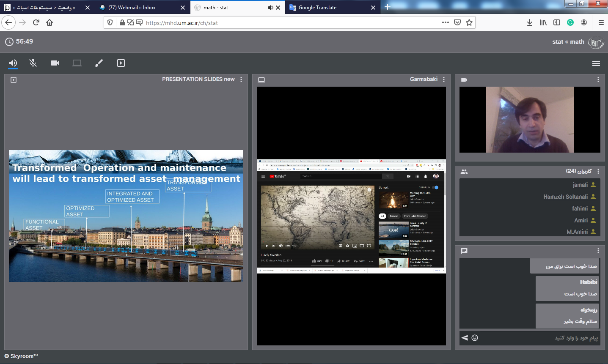This screenshot has width=608, height=364.
Task: Select the whiteboard brush tool
Action: [99, 63]
